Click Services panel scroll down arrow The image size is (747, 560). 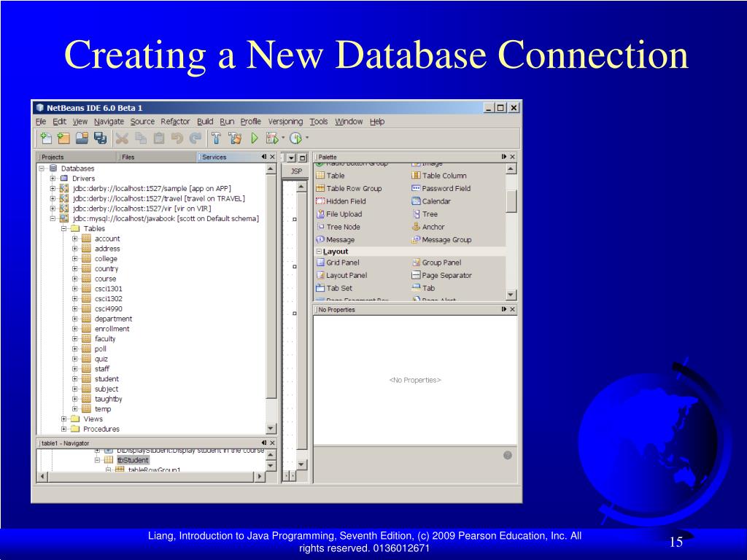click(271, 429)
